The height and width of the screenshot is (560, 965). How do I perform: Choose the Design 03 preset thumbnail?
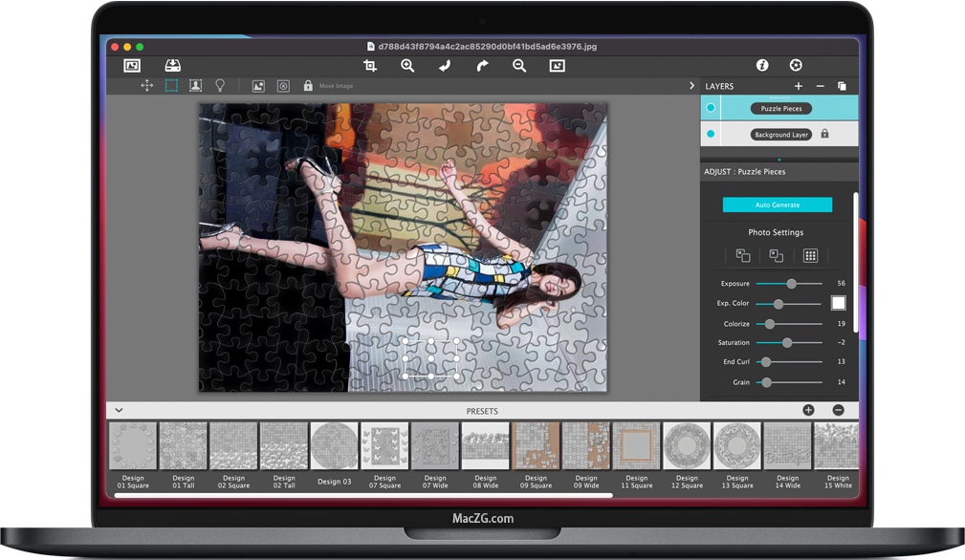[x=335, y=445]
